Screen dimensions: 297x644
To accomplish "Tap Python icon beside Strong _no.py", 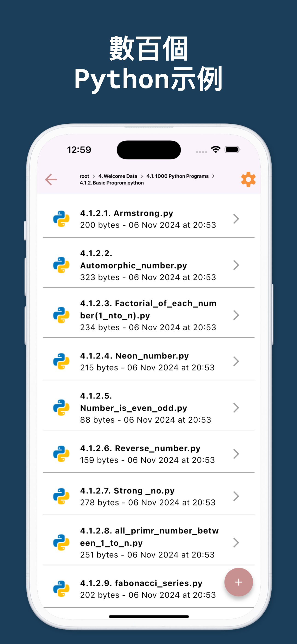I will click(x=61, y=496).
